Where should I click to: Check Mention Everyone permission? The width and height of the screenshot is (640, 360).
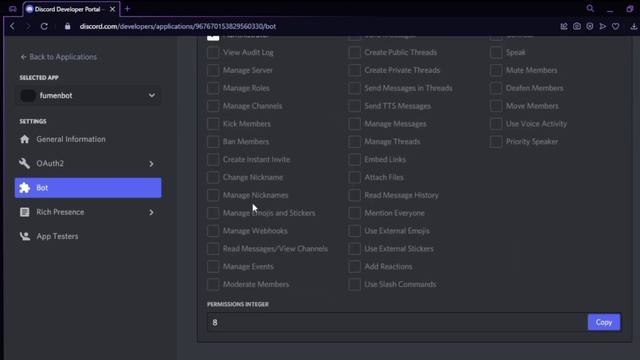355,213
